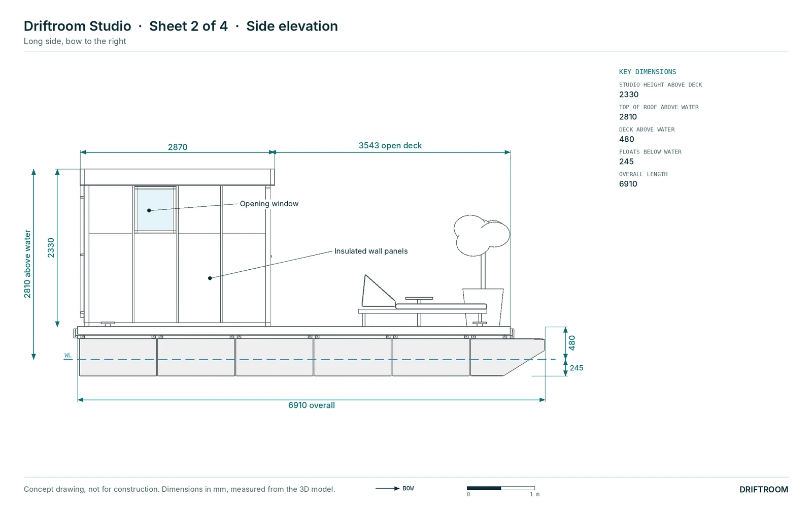Viewport: 812px width, 508px height.
Task: Click the 'DECK ABOVE WATER' label
Action: point(647,130)
